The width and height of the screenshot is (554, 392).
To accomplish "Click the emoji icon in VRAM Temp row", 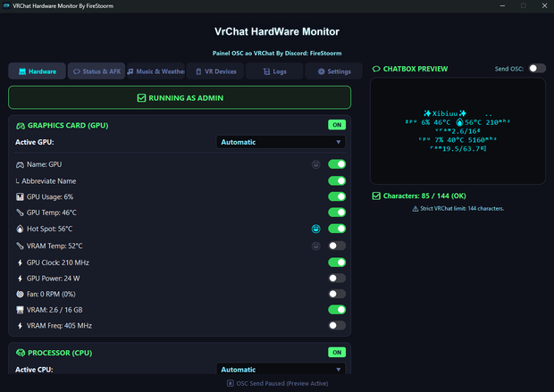I will point(315,246).
